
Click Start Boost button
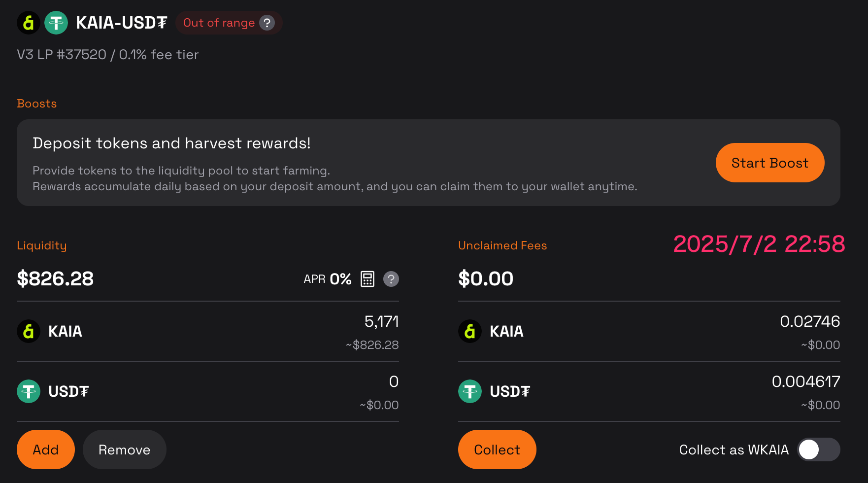click(x=770, y=163)
